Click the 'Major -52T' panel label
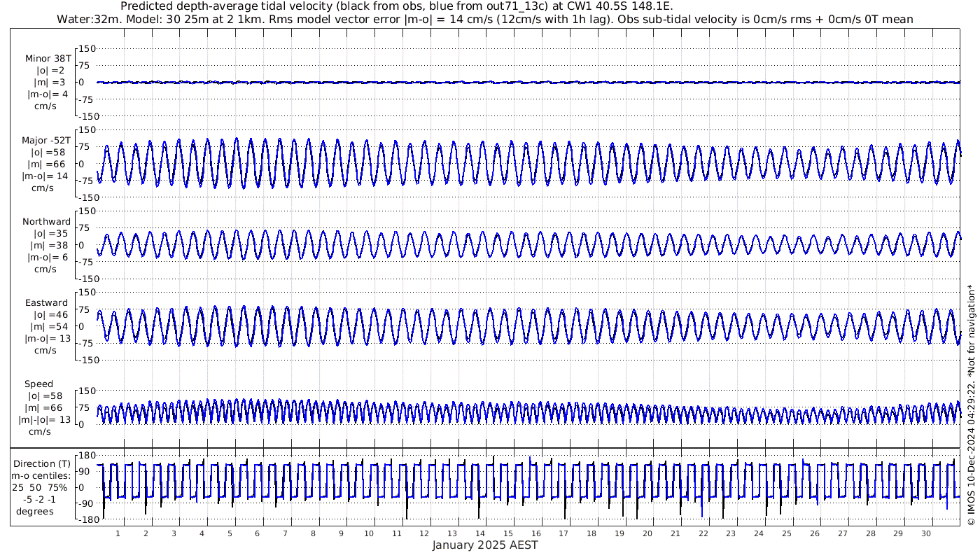The height and width of the screenshot is (560, 980). (46, 141)
